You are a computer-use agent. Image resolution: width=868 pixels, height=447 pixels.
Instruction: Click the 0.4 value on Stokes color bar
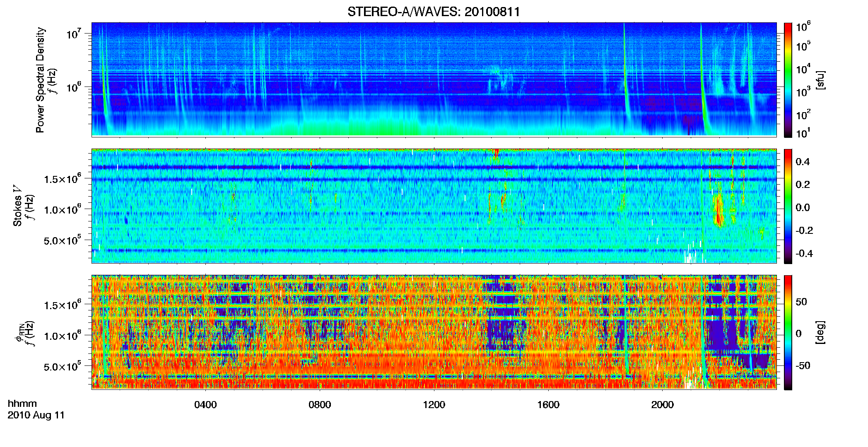(x=803, y=162)
